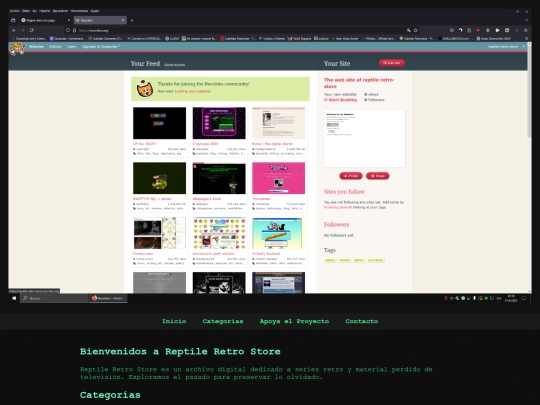The width and height of the screenshot is (540, 405).
Task: Open the Categorias navigation link
Action: pos(223,321)
